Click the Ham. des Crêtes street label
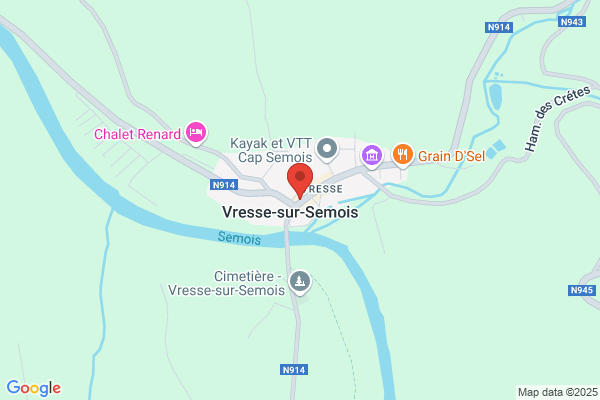 [557, 118]
